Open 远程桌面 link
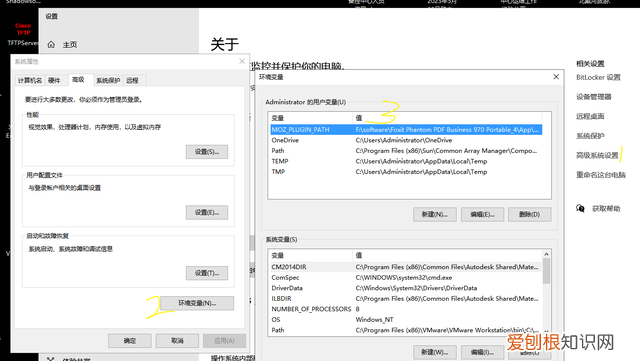The height and width of the screenshot is (361, 640). [590, 116]
